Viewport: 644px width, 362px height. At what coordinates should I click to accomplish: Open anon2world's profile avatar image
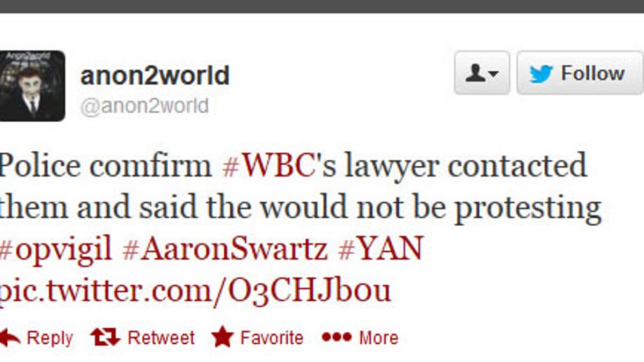coord(32,86)
